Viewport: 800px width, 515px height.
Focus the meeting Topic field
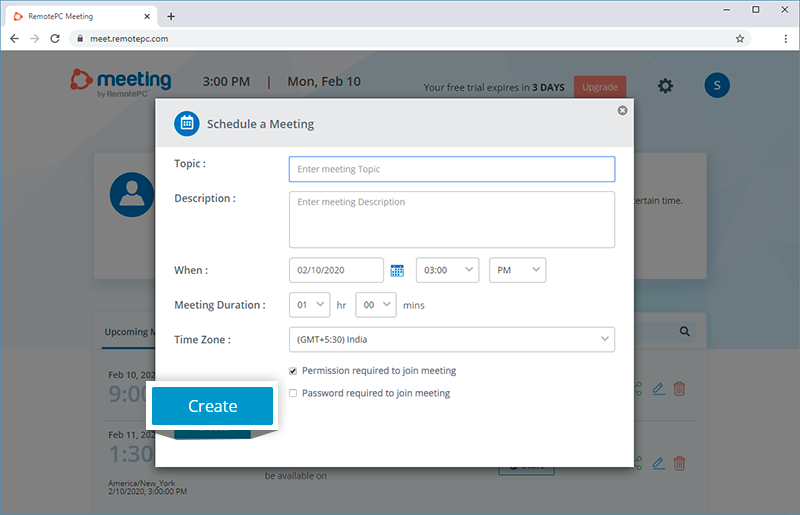click(x=452, y=169)
